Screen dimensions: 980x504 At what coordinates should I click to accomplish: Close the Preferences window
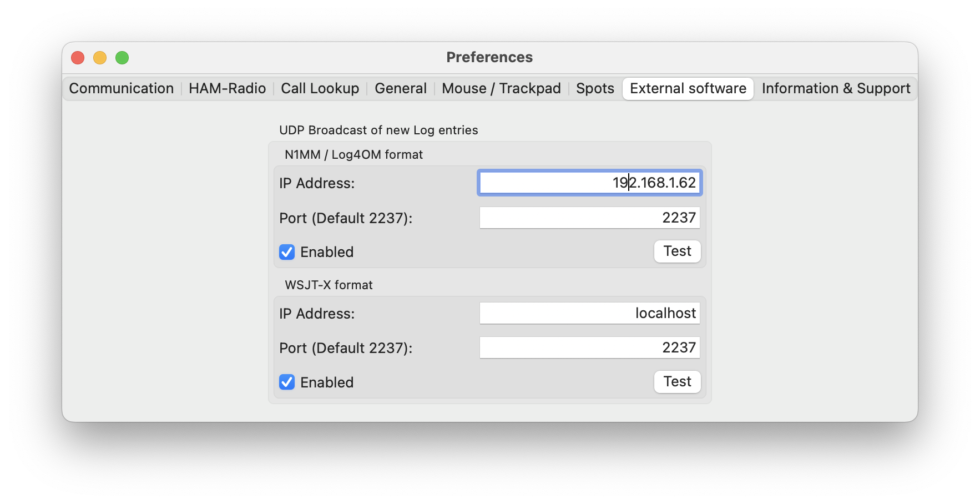pyautogui.click(x=78, y=58)
